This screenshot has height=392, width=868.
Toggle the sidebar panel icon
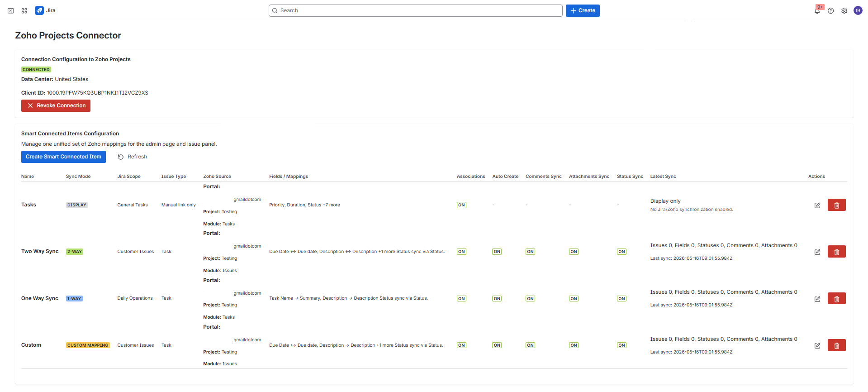(x=11, y=10)
